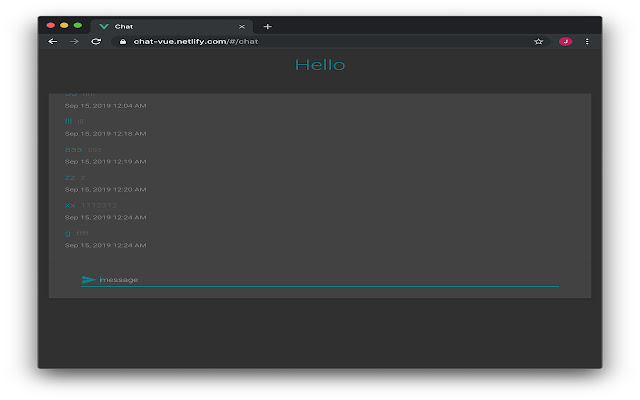This screenshot has width=640, height=400.
Task: Select timestamp Sep 15, 2019 12:18 AM
Action: 105,133
